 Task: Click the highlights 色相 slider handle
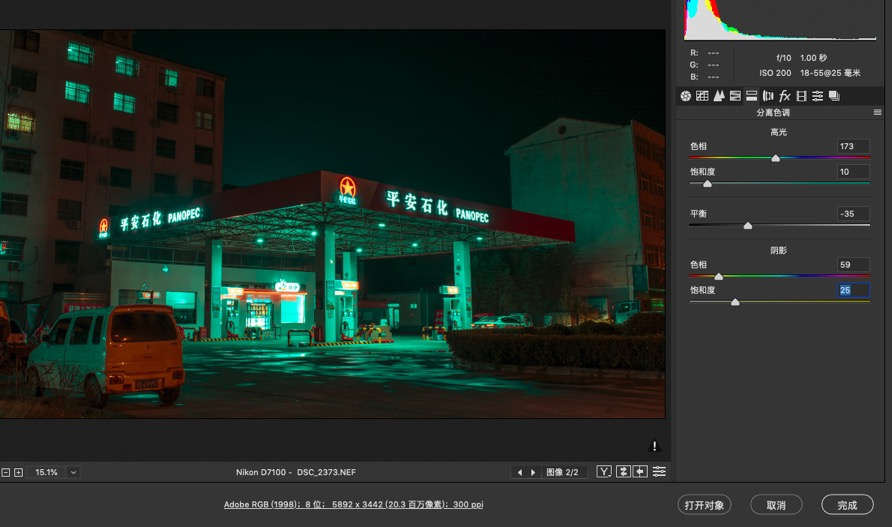pyautogui.click(x=775, y=158)
